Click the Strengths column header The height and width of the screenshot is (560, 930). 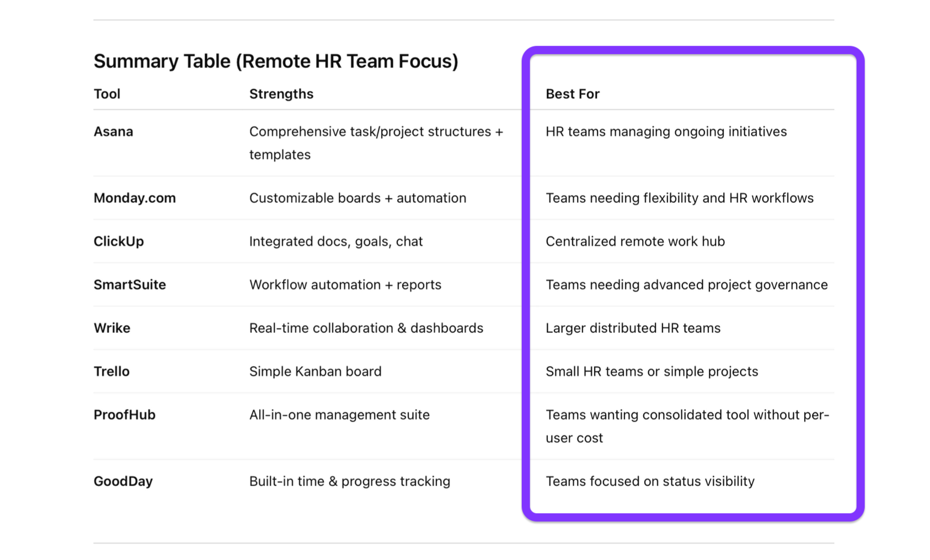pos(281,94)
